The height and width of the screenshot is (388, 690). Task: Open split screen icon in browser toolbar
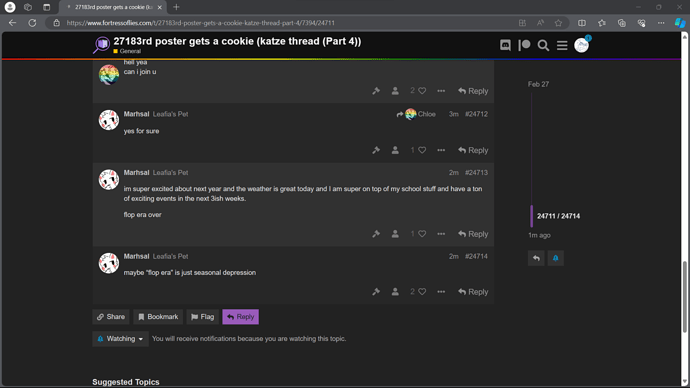[x=582, y=23]
